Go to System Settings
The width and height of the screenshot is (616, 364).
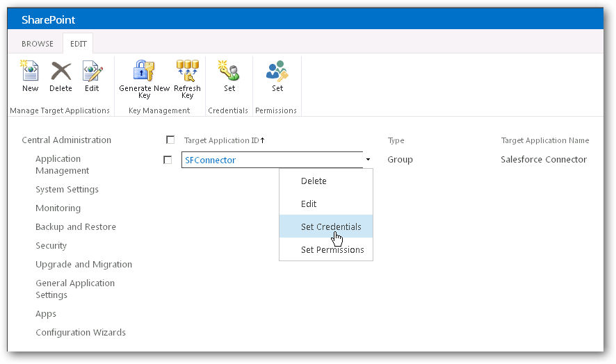click(x=67, y=189)
